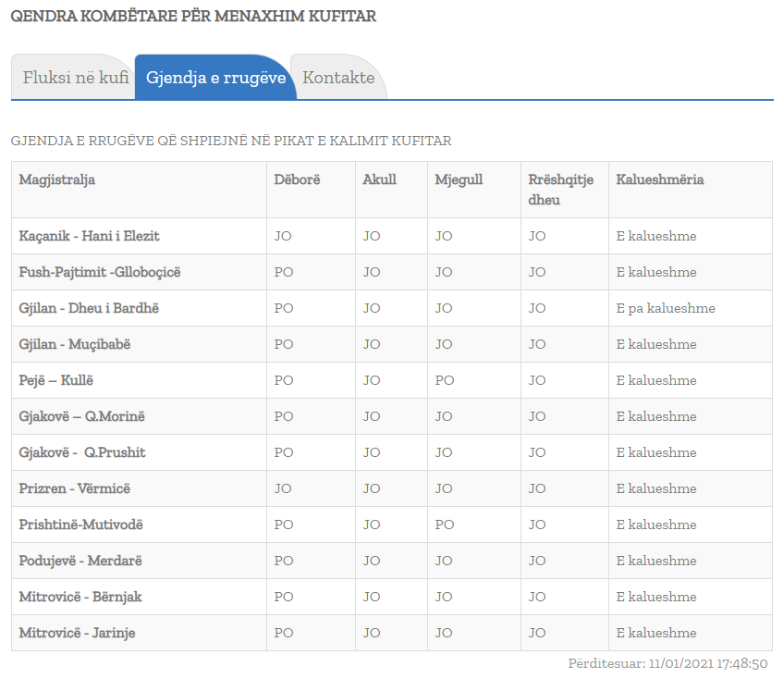Screen dimensions: 784x679
Task: Select the Kaçanik - Hani i Elezit row
Action: 89,236
